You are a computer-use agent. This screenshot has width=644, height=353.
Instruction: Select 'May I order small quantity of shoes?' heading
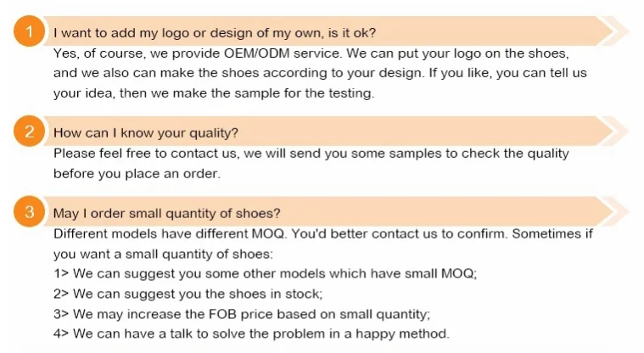click(167, 213)
